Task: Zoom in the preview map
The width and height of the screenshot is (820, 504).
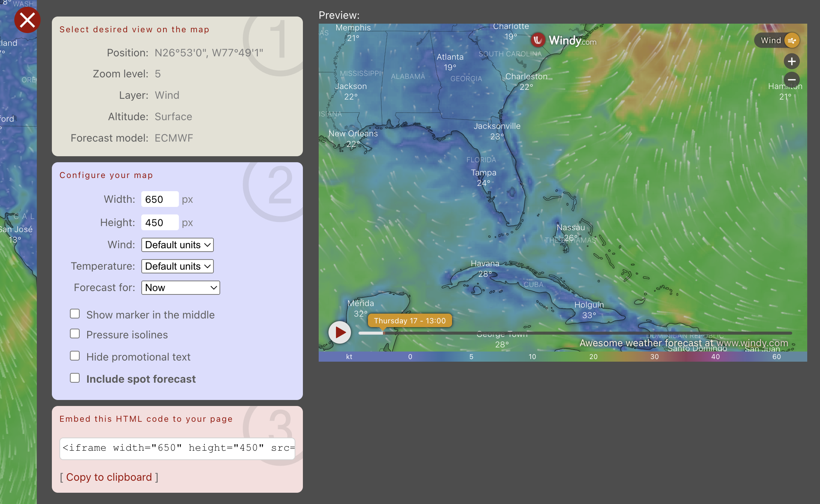Action: (x=791, y=61)
